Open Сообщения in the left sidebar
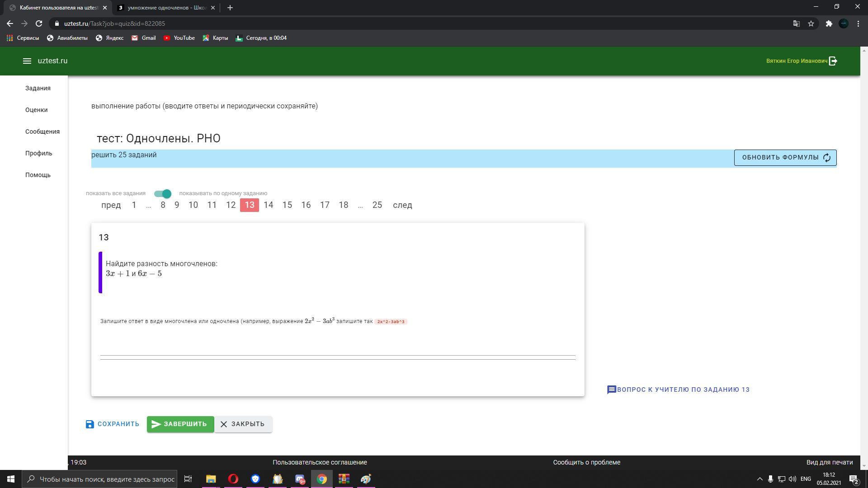868x488 pixels. (42, 131)
